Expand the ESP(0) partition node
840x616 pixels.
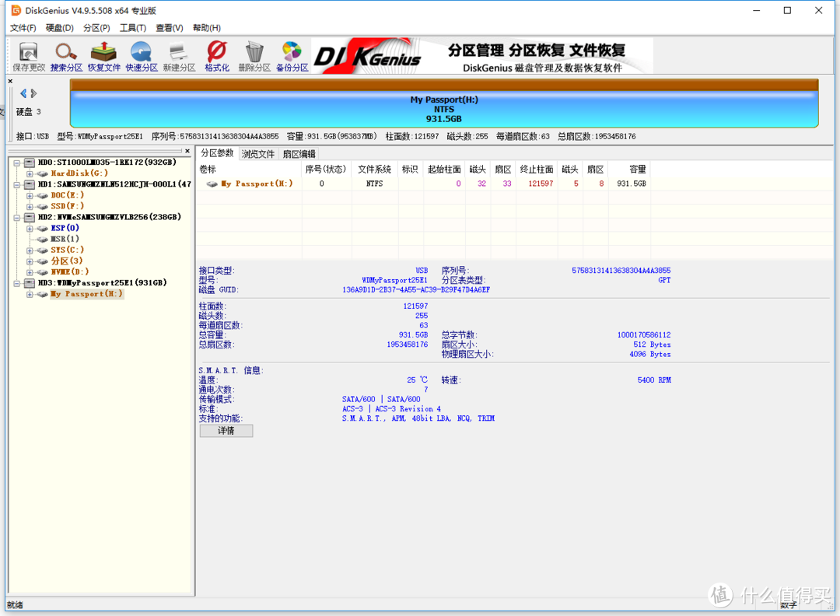(x=30, y=228)
